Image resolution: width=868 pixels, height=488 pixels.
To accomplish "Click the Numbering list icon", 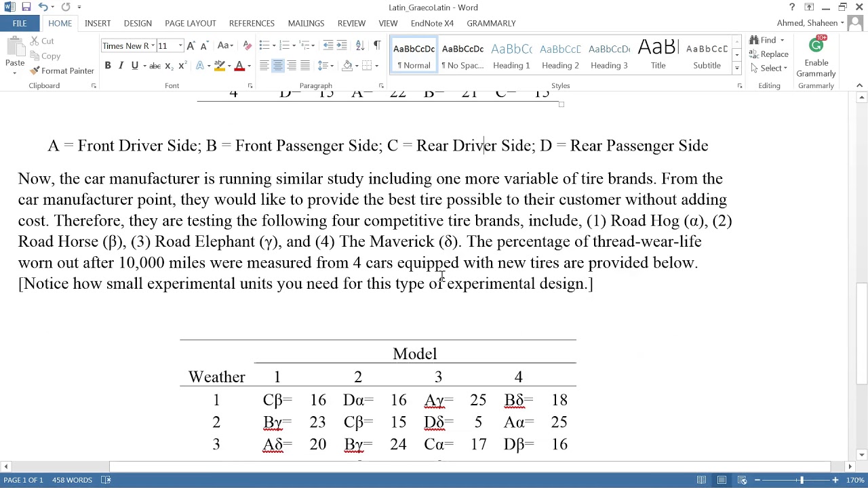I will [x=284, y=45].
